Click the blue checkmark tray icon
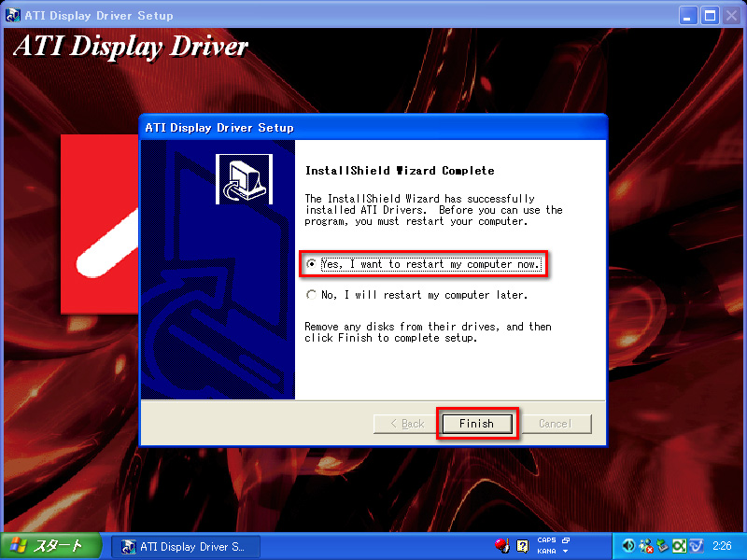Screen dimensions: 747x560 pyautogui.click(x=696, y=546)
